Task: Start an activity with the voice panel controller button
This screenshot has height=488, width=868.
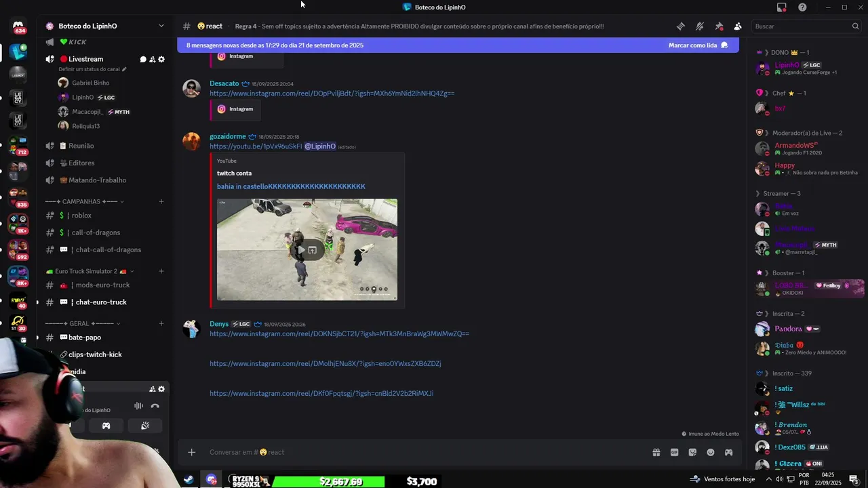Action: 106,426
